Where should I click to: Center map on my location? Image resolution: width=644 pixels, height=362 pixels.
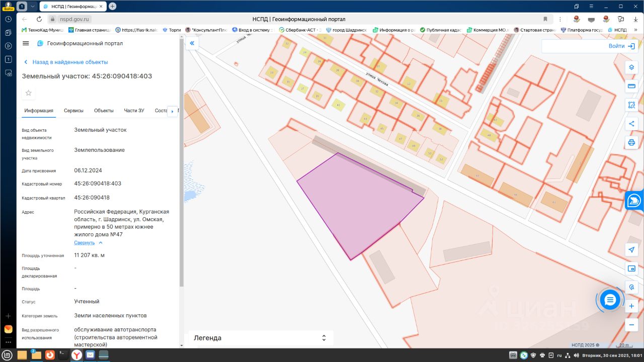631,250
